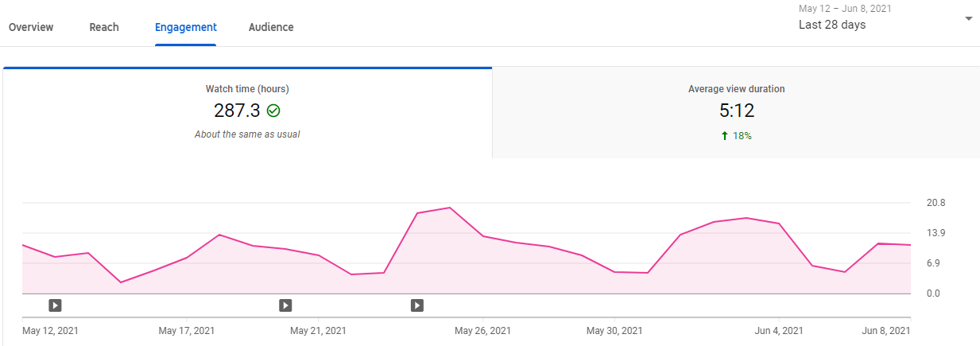Click the Last 28 days period selector

coord(832,25)
